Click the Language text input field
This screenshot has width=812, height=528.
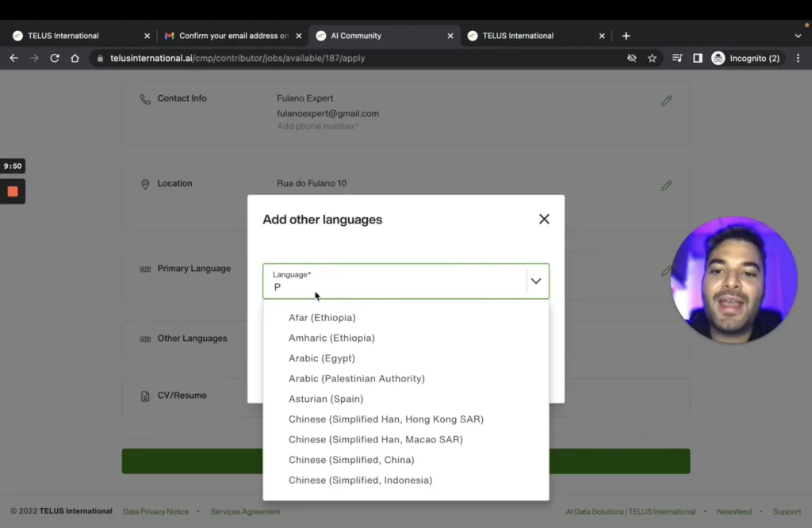[x=396, y=287]
